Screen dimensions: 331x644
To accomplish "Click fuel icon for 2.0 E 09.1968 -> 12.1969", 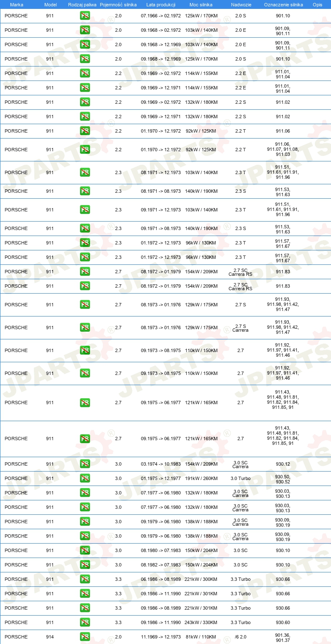I will [85, 44].
